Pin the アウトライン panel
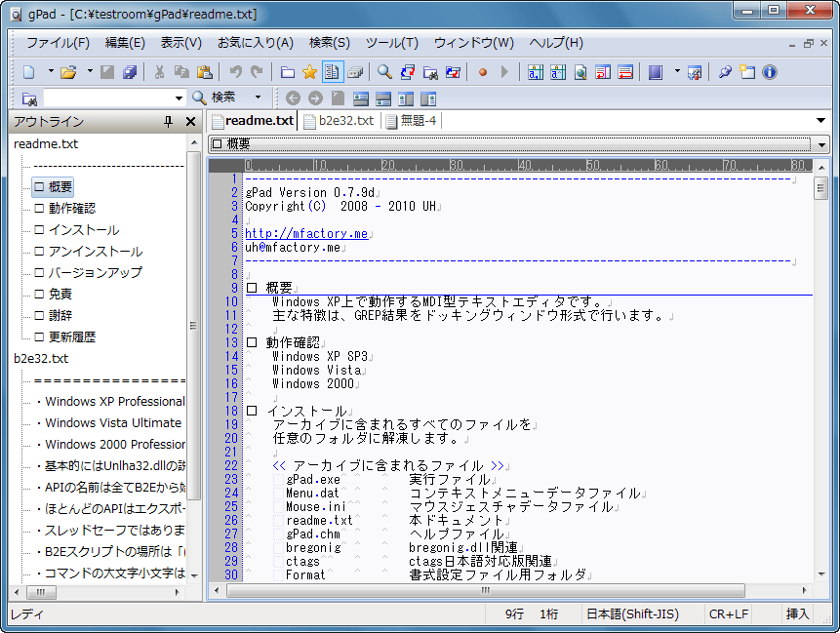The width and height of the screenshot is (840, 633). coord(168,122)
